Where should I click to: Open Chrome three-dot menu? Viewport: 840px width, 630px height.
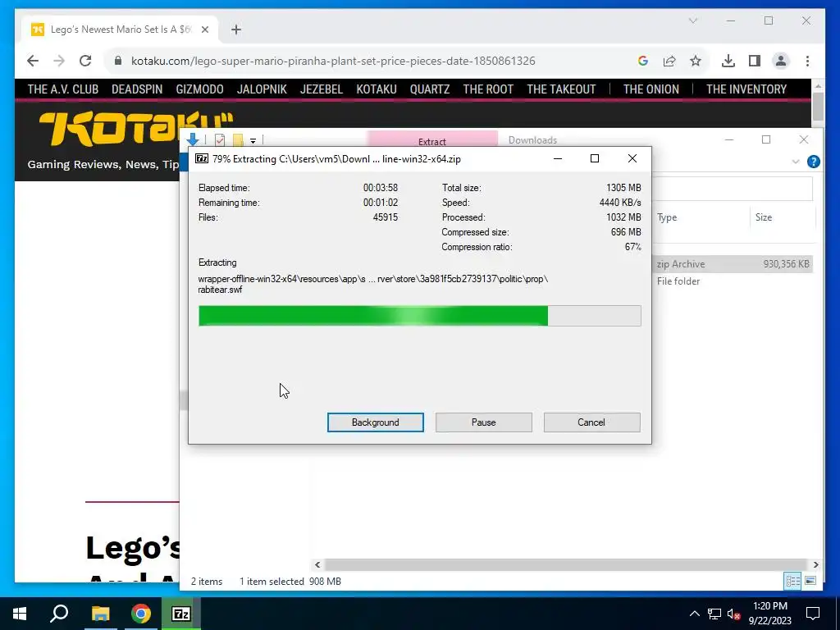tap(807, 61)
